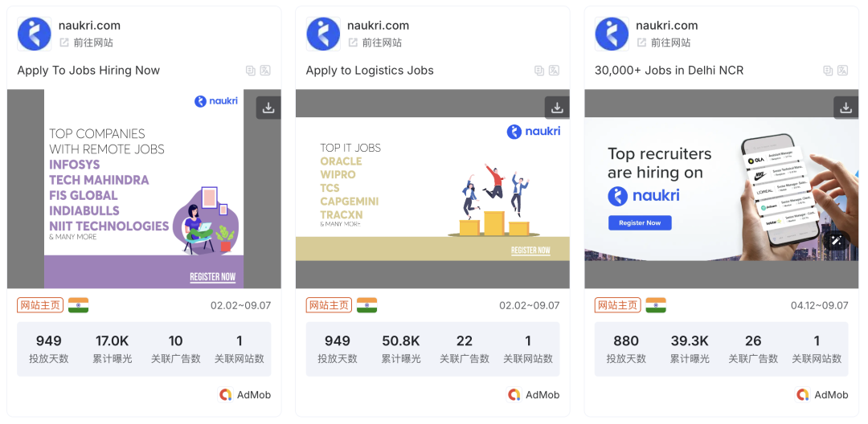Screen dimensions: 868x424
Task: Click the 网站主页 tag on the Delhi NCR card
Action: click(617, 305)
